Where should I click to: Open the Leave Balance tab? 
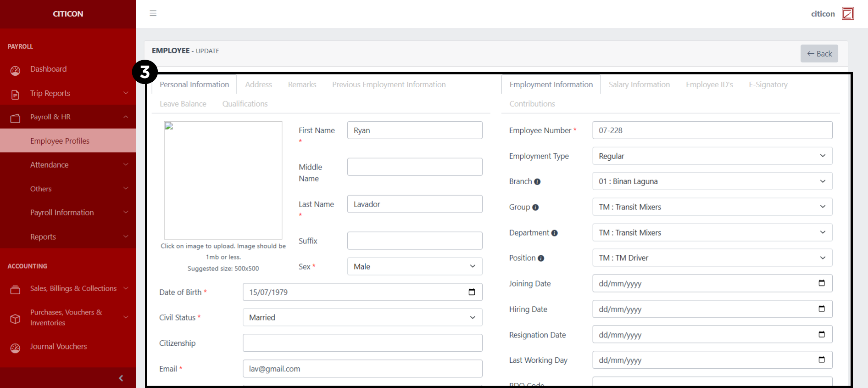[x=183, y=104]
